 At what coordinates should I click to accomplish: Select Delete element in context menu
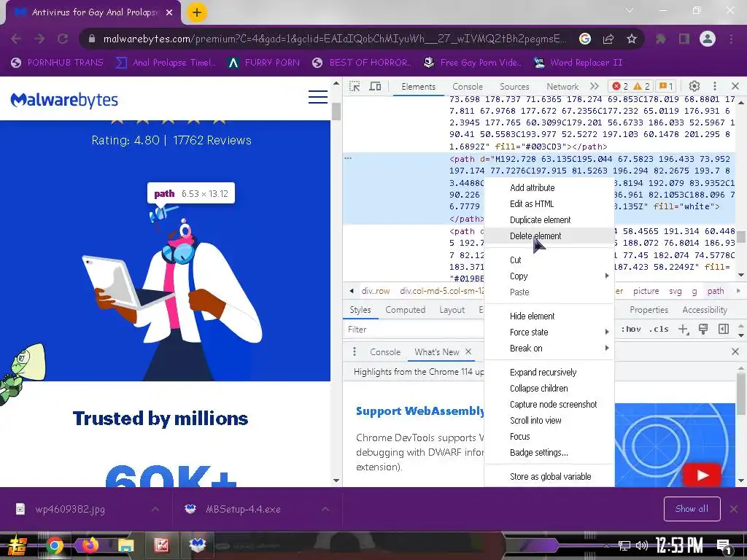click(549, 236)
